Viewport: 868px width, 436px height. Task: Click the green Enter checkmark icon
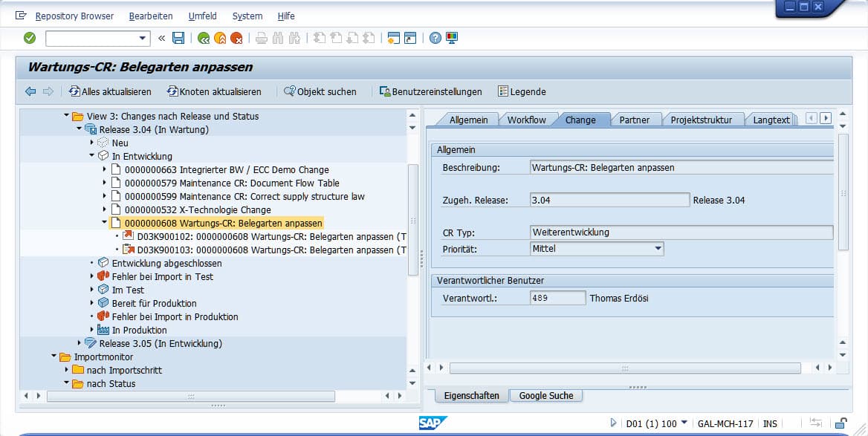tap(29, 38)
